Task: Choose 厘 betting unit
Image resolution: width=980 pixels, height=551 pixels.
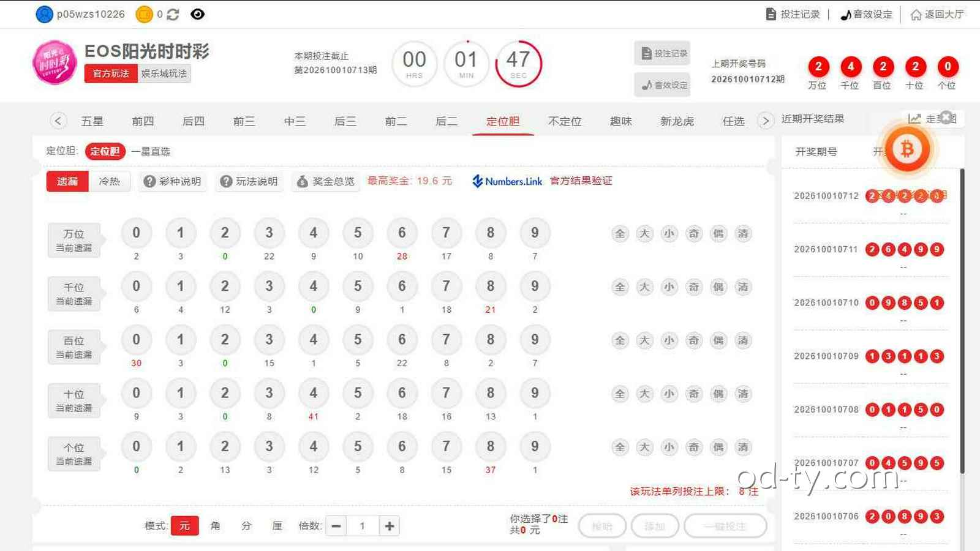Action: point(277,526)
